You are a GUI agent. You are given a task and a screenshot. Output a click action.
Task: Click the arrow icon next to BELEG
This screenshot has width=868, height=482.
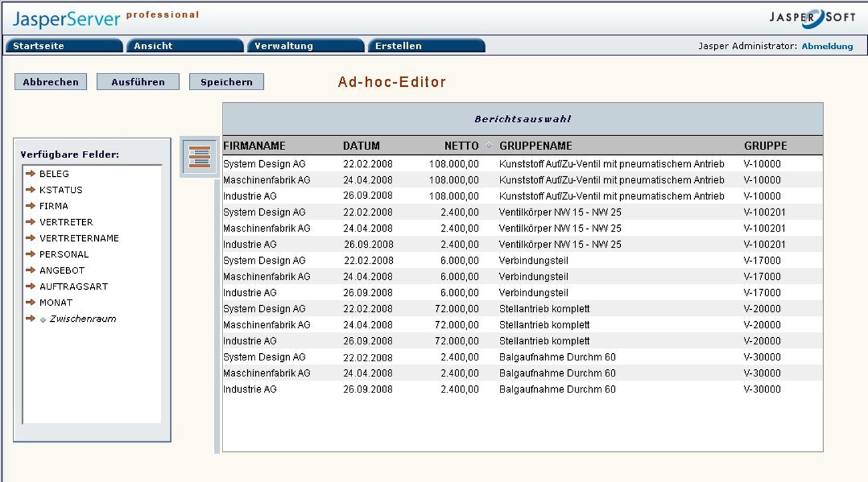(x=31, y=174)
